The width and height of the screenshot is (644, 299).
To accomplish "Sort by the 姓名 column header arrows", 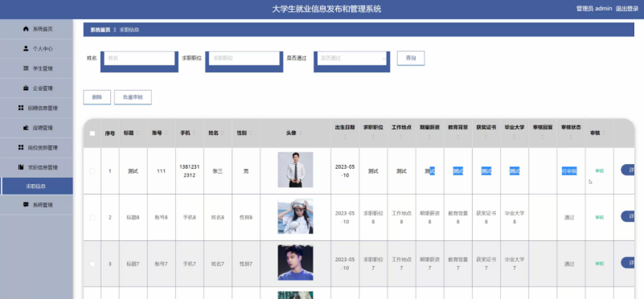I will [222, 133].
